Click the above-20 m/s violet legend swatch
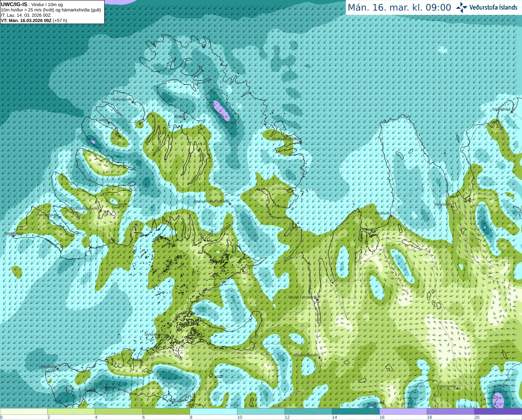Screen dimensions: 522x420 click(x=498, y=411)
